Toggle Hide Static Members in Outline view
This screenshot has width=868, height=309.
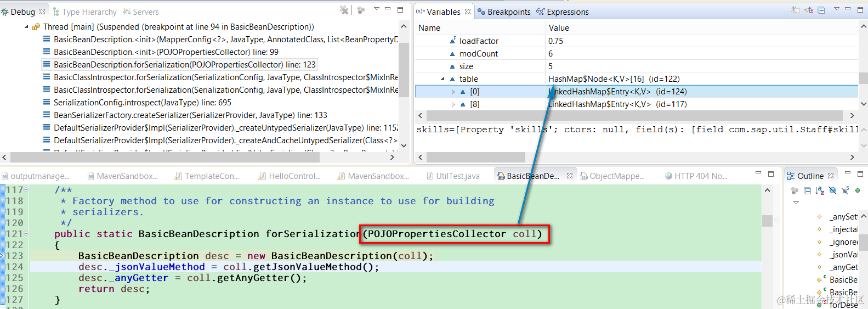tap(845, 190)
